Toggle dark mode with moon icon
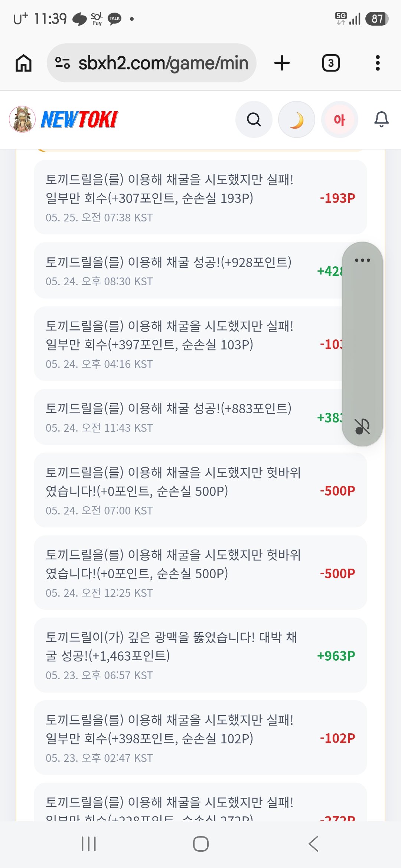The height and width of the screenshot is (868, 401). pyautogui.click(x=297, y=119)
